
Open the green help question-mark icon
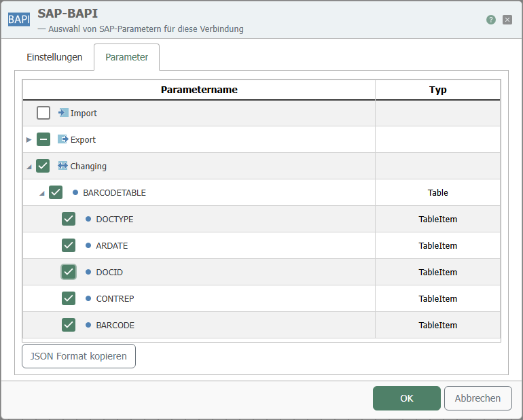(x=490, y=20)
